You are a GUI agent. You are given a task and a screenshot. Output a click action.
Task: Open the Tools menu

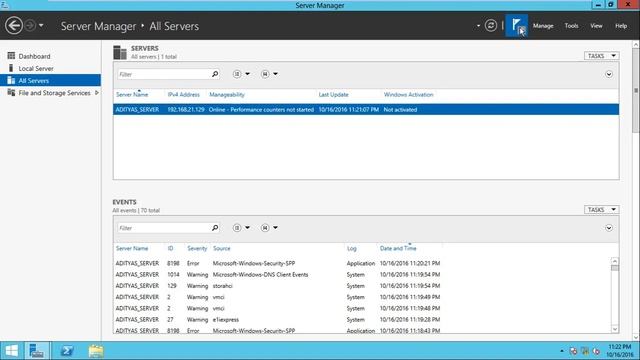click(571, 26)
